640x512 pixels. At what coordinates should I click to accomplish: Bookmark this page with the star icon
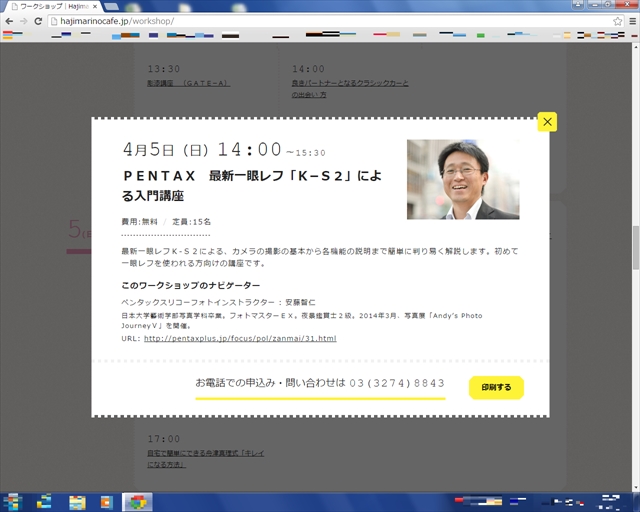point(618,21)
